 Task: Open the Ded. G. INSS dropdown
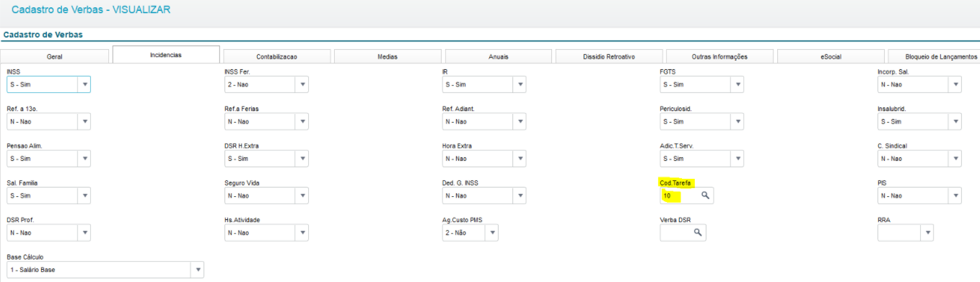[520, 195]
